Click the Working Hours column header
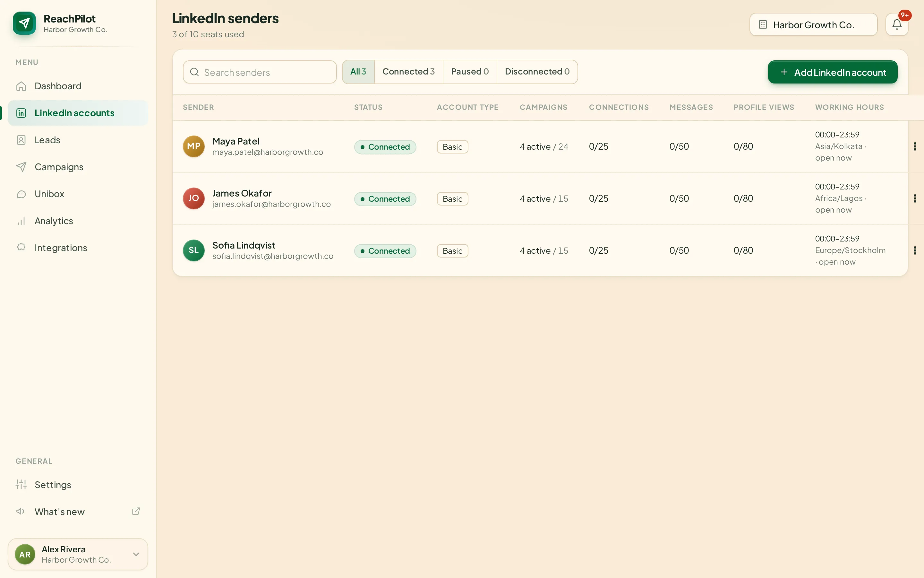This screenshot has height=578, width=924. (x=850, y=108)
